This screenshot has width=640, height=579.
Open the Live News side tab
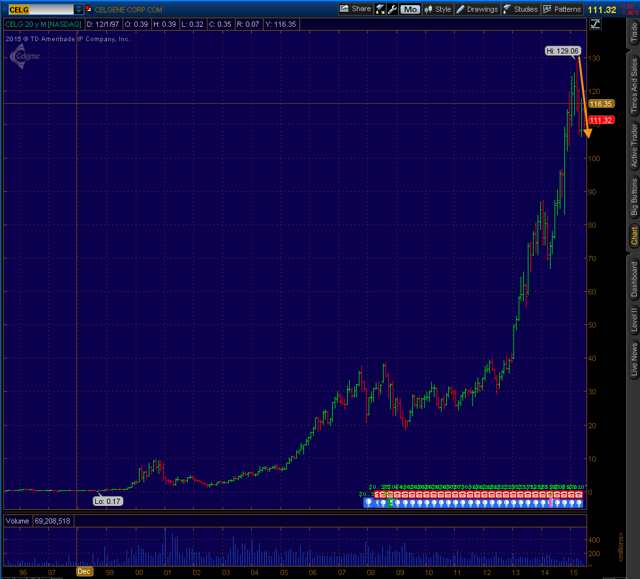pyautogui.click(x=634, y=359)
